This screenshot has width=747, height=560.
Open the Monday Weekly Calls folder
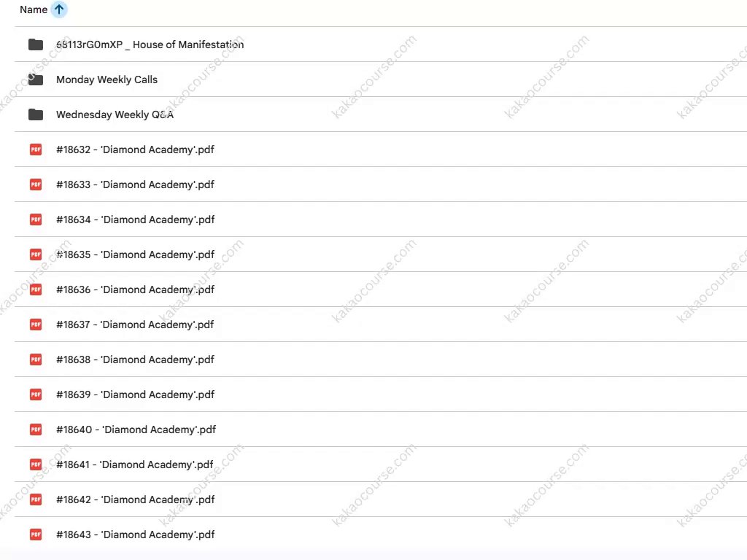click(x=107, y=79)
